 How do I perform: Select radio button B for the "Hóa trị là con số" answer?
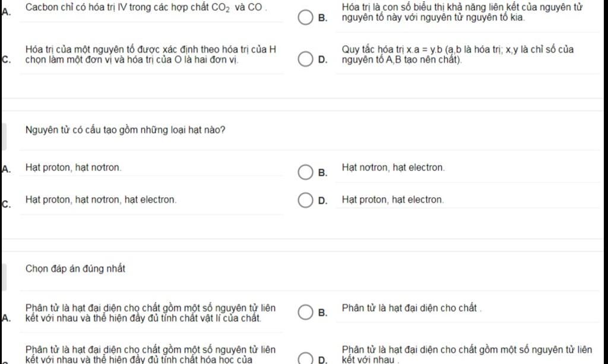[305, 18]
